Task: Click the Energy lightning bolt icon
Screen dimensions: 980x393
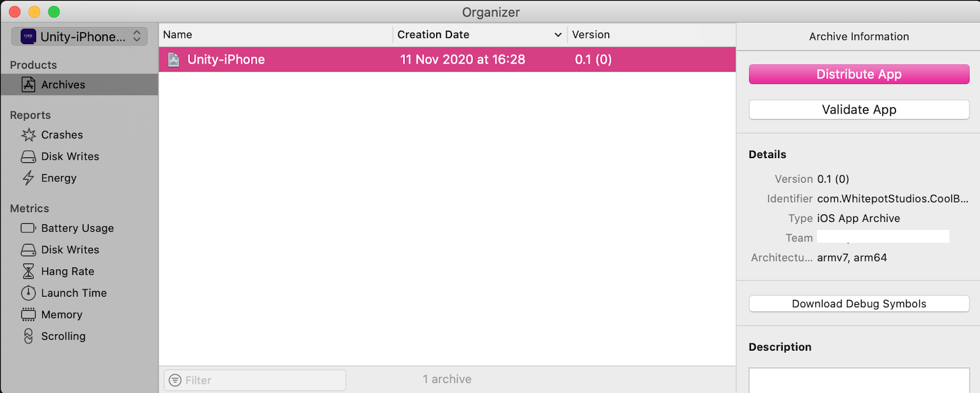Action: pyautogui.click(x=28, y=178)
